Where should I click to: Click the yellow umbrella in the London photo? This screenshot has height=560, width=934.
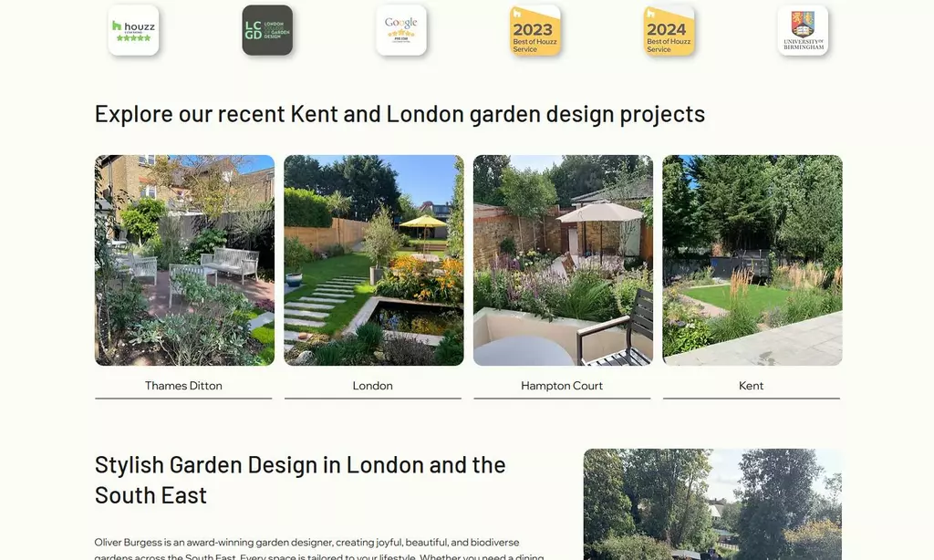(423, 222)
